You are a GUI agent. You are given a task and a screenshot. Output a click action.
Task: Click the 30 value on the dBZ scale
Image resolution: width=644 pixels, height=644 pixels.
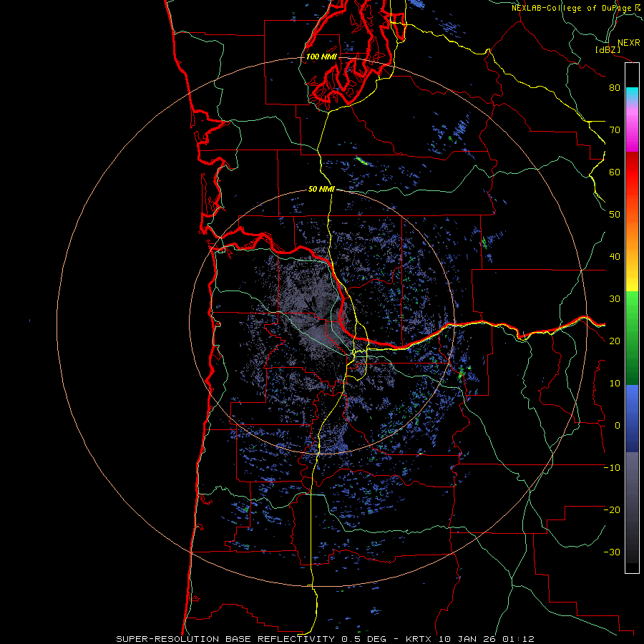click(x=615, y=299)
